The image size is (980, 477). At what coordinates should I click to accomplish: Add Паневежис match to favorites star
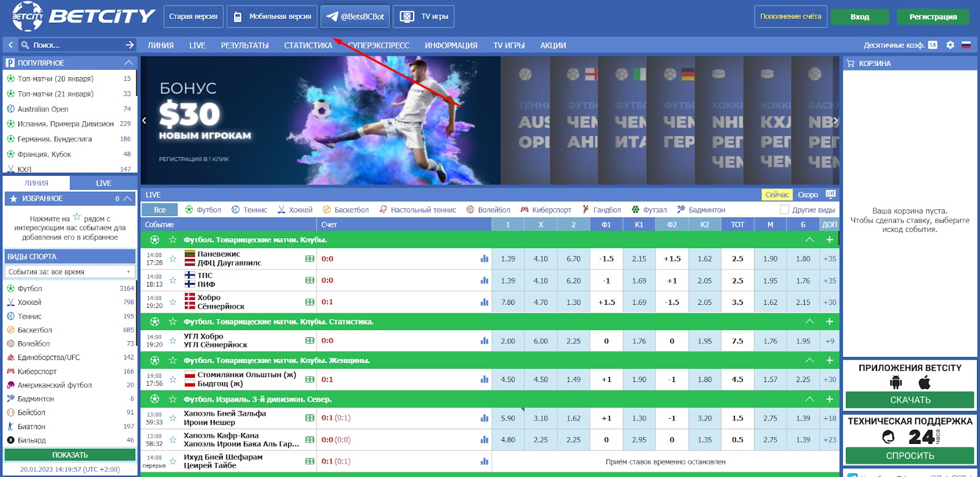[x=173, y=259]
